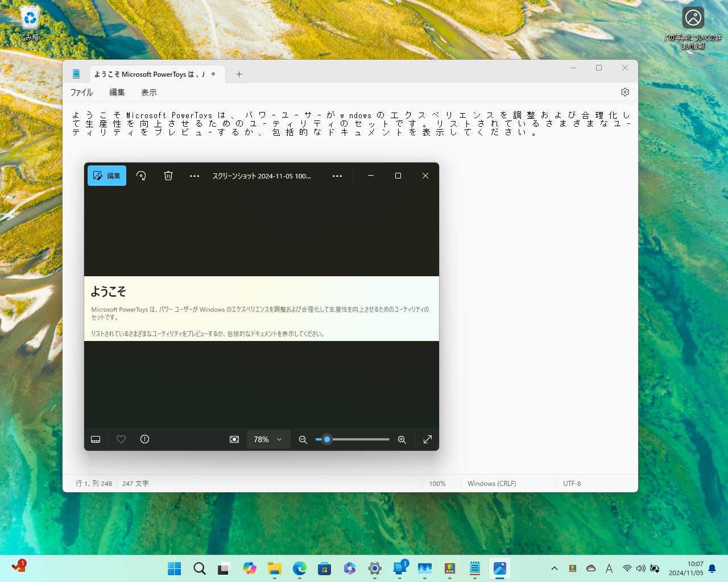
Task: Minimize the Notepad window
Action: coord(573,68)
